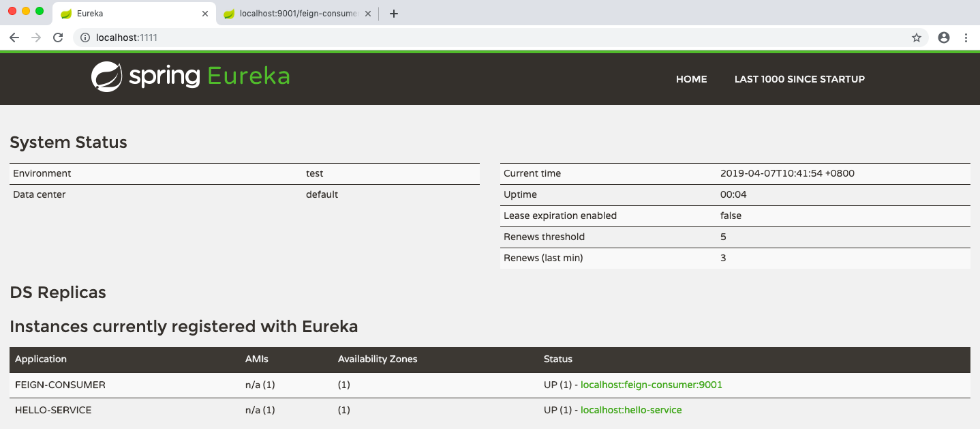Close the localhost:9001/feign-consumer tab

pyautogui.click(x=368, y=14)
